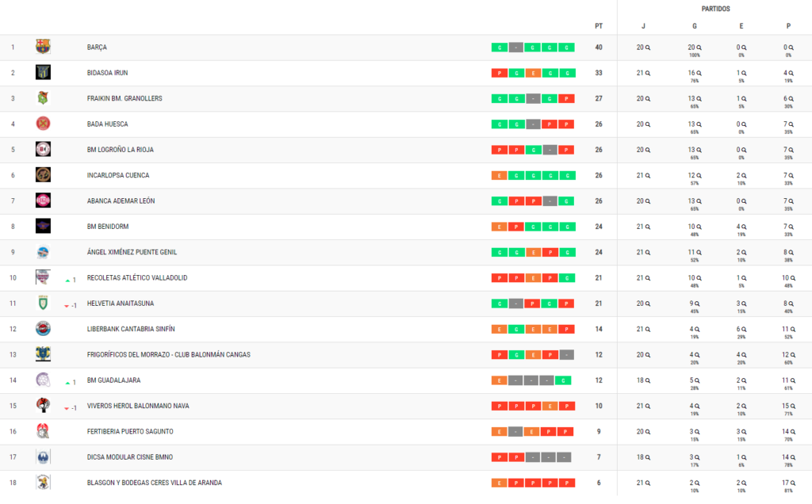The height and width of the screenshot is (504, 812).
Task: Open INCARLOPSA CUENCA team name
Action: tap(118, 175)
